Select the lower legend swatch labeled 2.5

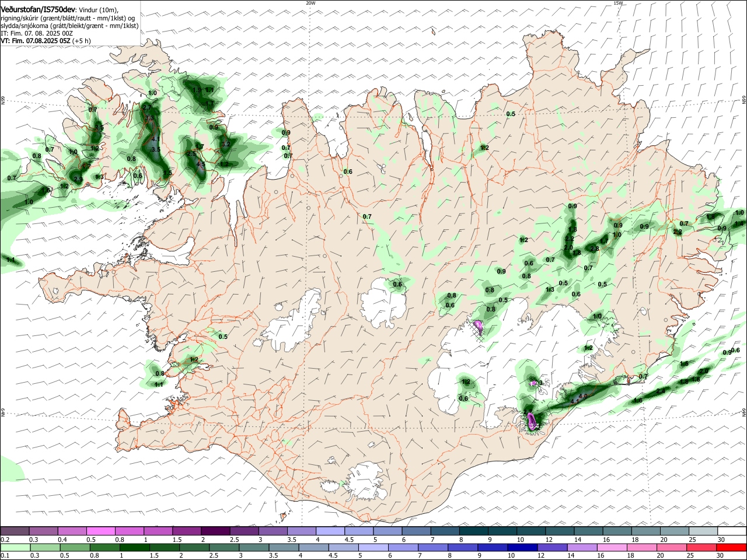[x=224, y=547]
